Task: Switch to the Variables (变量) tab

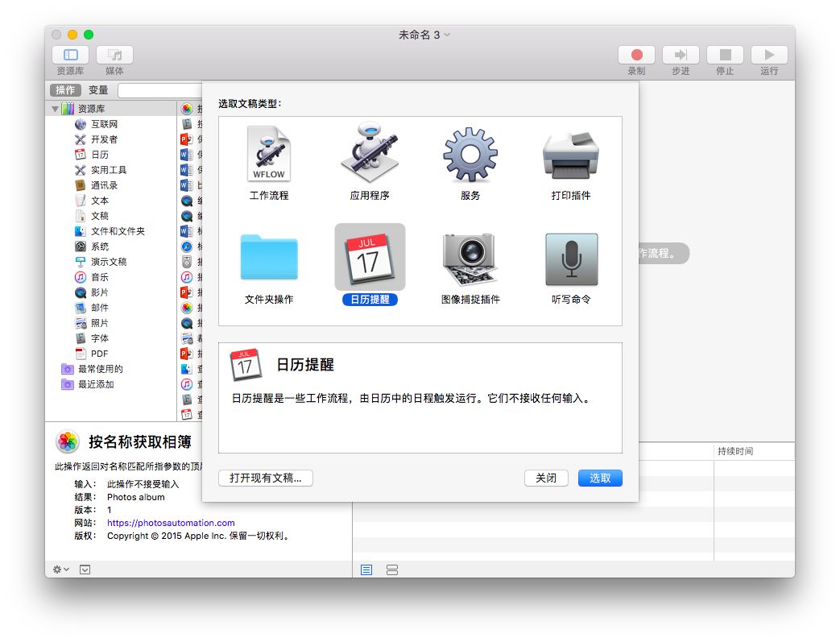Action: tap(98, 90)
